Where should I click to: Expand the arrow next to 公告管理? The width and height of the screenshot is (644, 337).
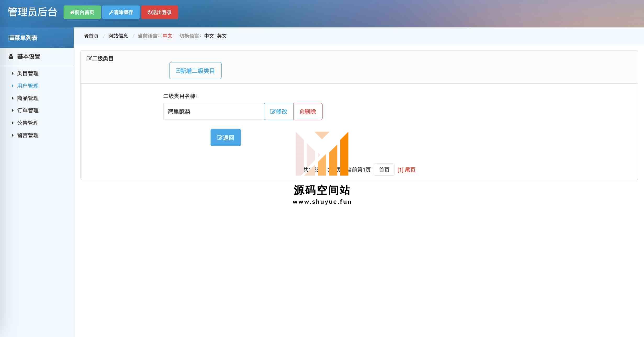click(13, 123)
